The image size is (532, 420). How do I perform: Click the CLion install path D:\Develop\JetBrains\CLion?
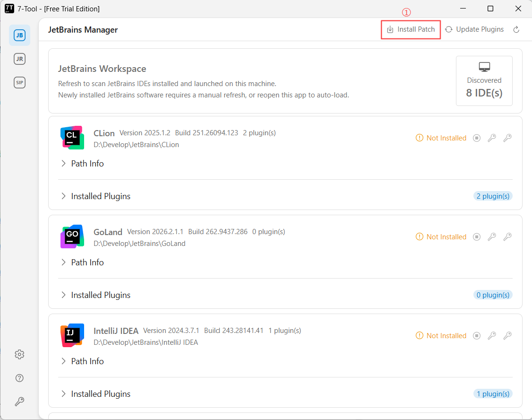(136, 145)
